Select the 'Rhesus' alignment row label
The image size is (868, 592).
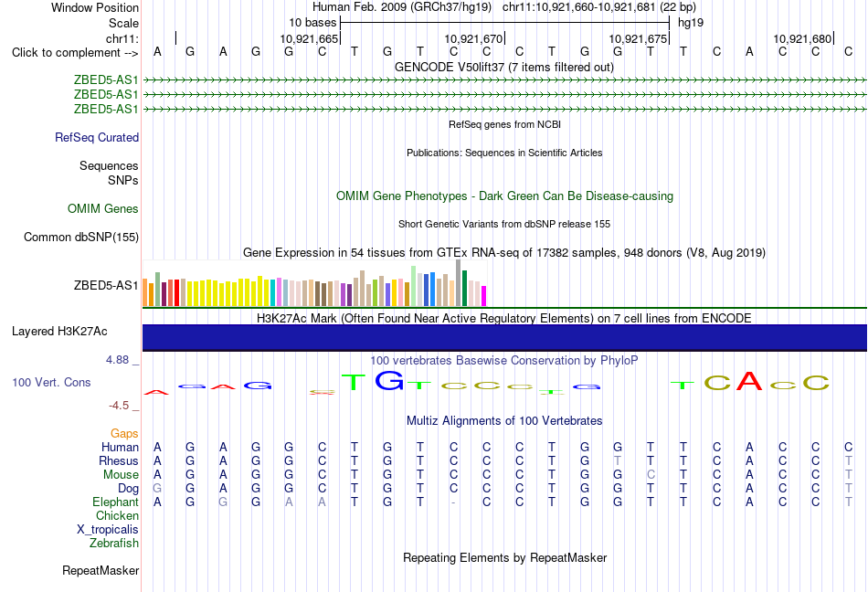(x=119, y=460)
